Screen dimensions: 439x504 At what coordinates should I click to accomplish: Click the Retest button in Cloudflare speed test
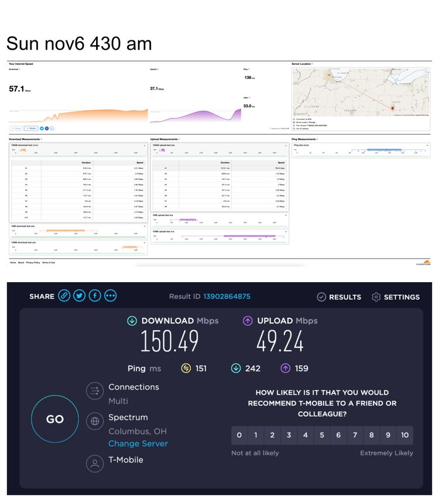coord(31,128)
